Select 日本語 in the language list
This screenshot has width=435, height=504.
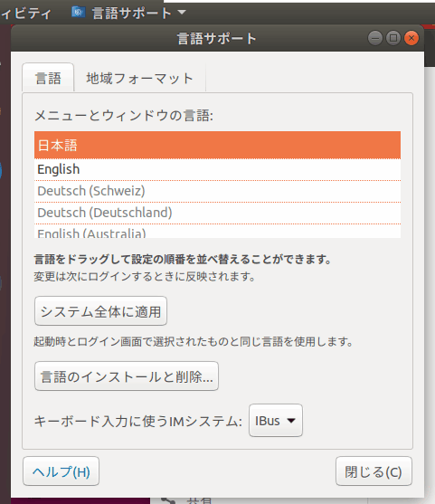pos(217,145)
